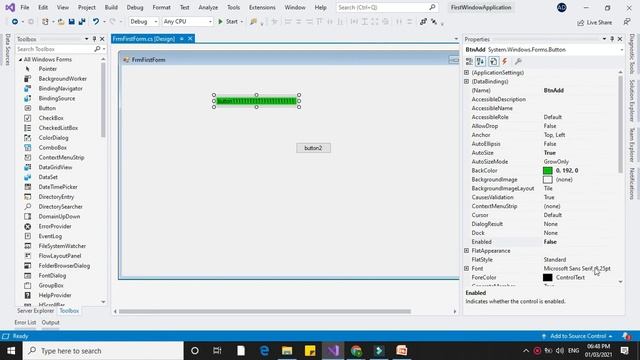Open the notification center icon
This screenshot has width=640, height=360.
point(624,351)
